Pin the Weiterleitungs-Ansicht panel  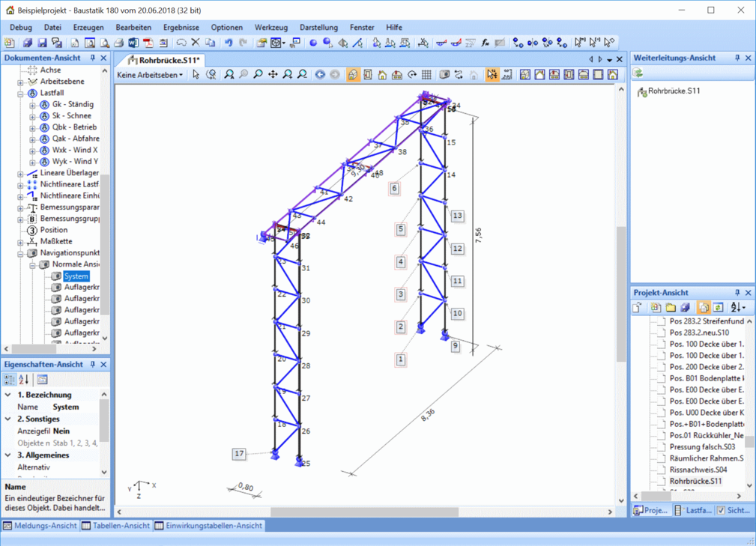coord(737,58)
